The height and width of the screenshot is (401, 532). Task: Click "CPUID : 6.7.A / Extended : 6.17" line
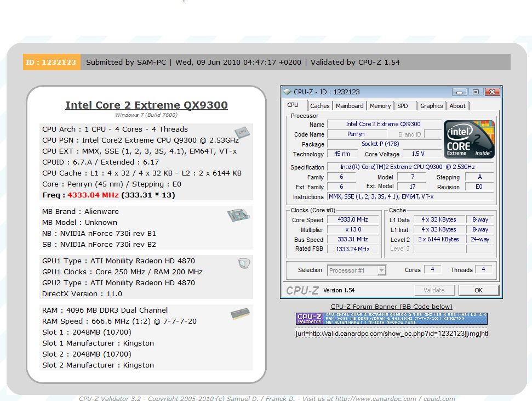[100, 162]
